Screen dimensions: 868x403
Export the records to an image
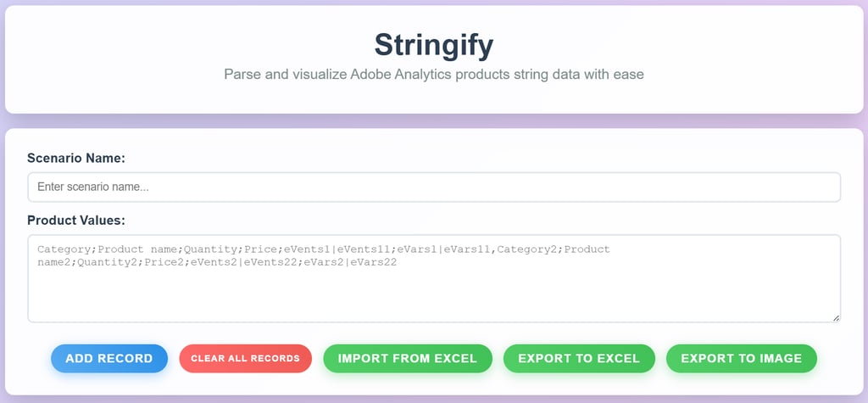pyautogui.click(x=741, y=358)
